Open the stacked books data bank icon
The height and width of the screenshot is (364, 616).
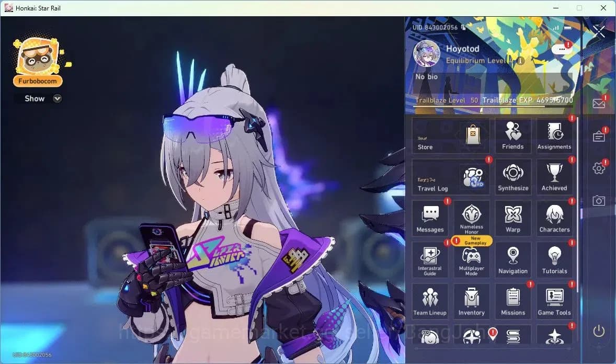point(512,336)
